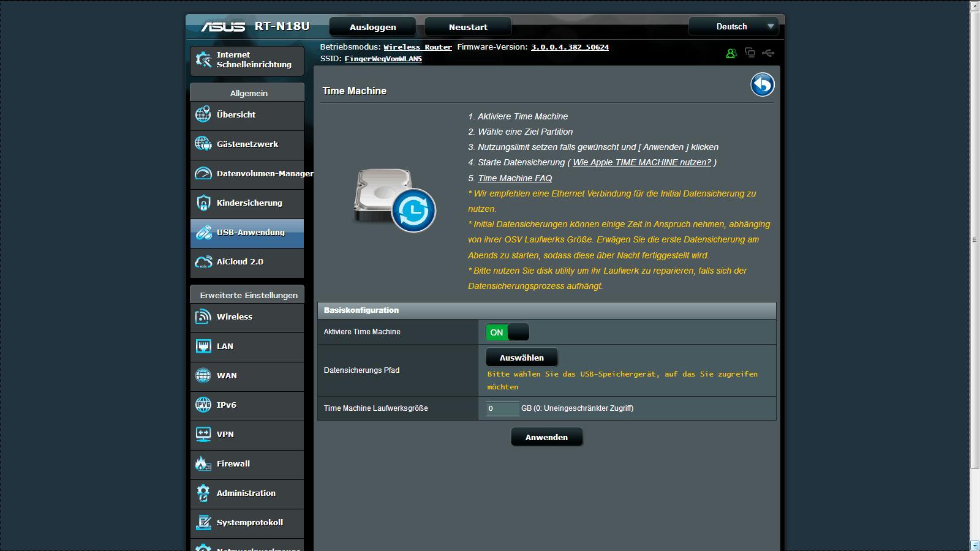The image size is (980, 551).
Task: Click the USB-Anwendung icon
Action: [x=203, y=232]
